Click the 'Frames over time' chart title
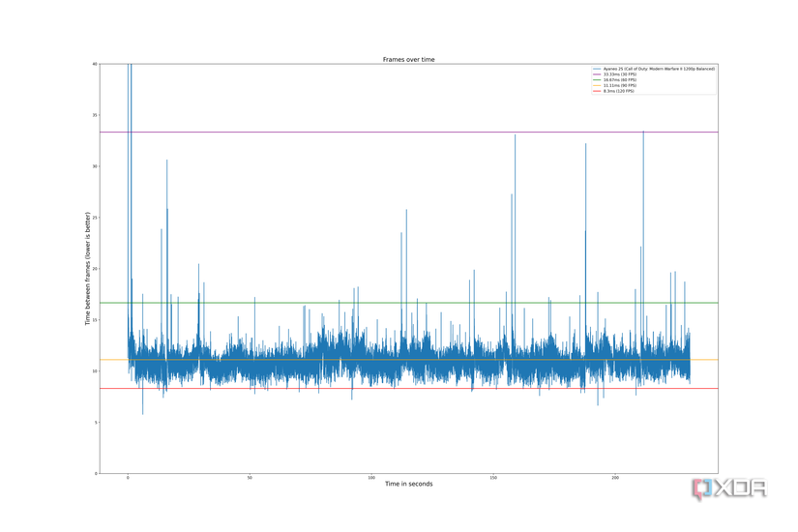798x532 pixels. click(x=408, y=60)
